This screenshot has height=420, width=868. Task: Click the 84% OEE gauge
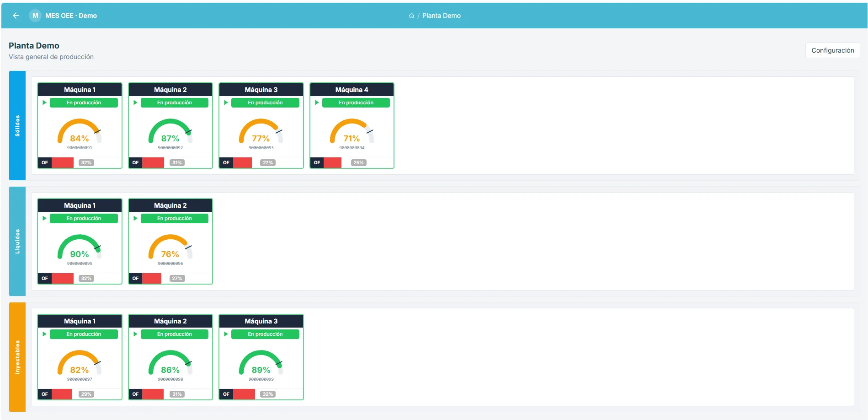pos(79,132)
